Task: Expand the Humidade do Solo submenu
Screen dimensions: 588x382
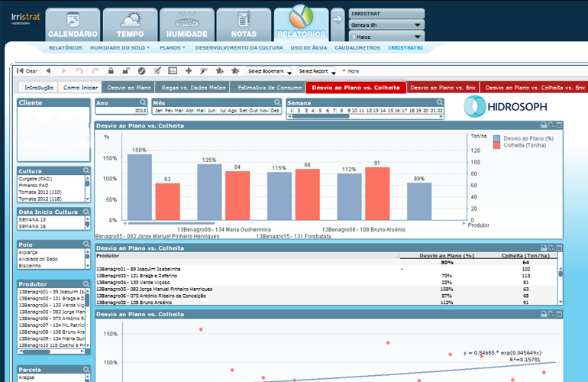Action: click(x=121, y=47)
